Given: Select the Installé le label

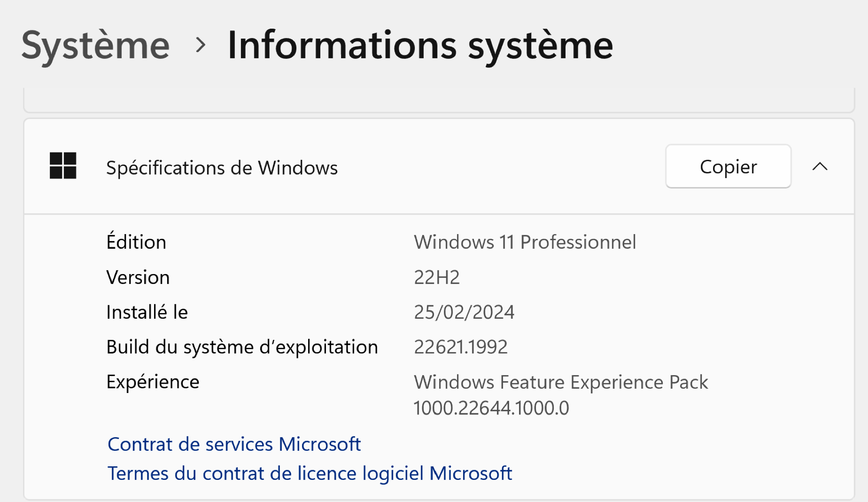Looking at the screenshot, I should pos(147,312).
